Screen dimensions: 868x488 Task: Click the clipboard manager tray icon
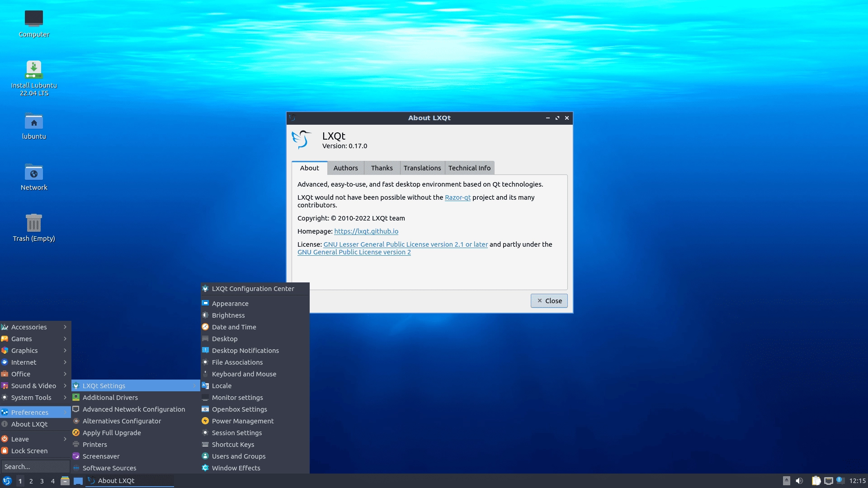[x=816, y=481]
